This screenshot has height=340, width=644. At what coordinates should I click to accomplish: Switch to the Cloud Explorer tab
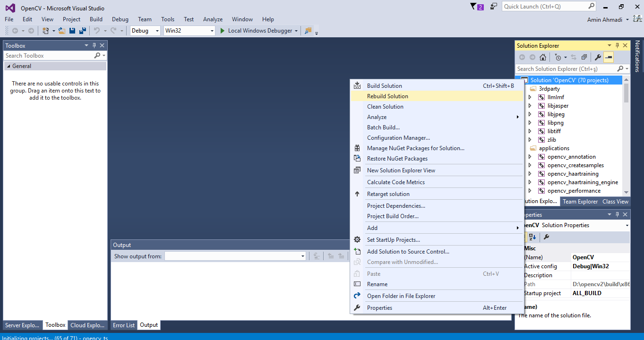(87, 325)
